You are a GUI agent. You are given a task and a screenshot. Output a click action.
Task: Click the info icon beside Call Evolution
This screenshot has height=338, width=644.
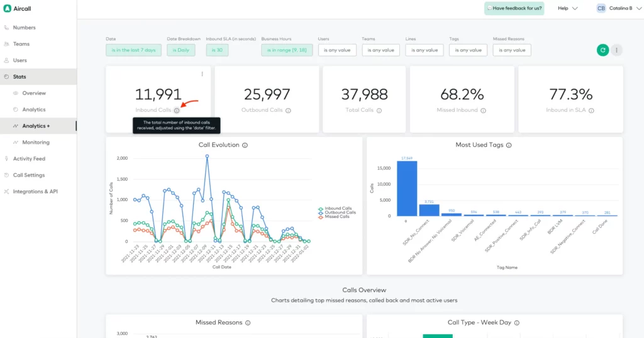(x=245, y=145)
